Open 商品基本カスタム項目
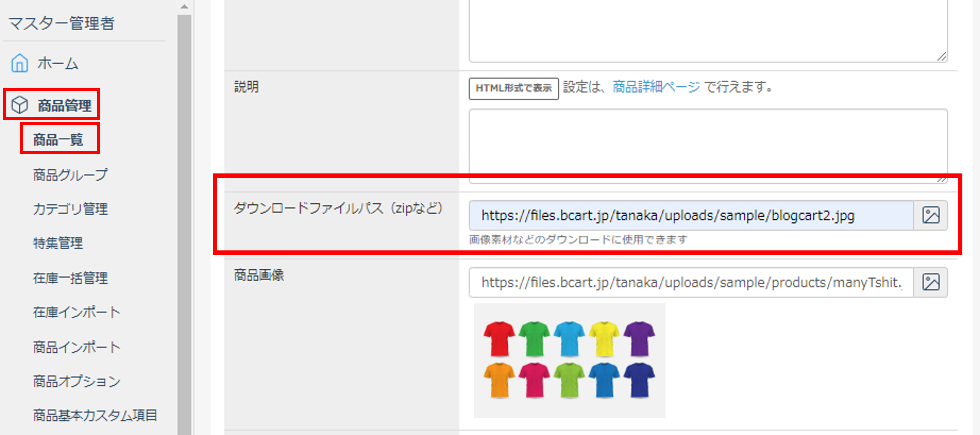 click(x=95, y=415)
